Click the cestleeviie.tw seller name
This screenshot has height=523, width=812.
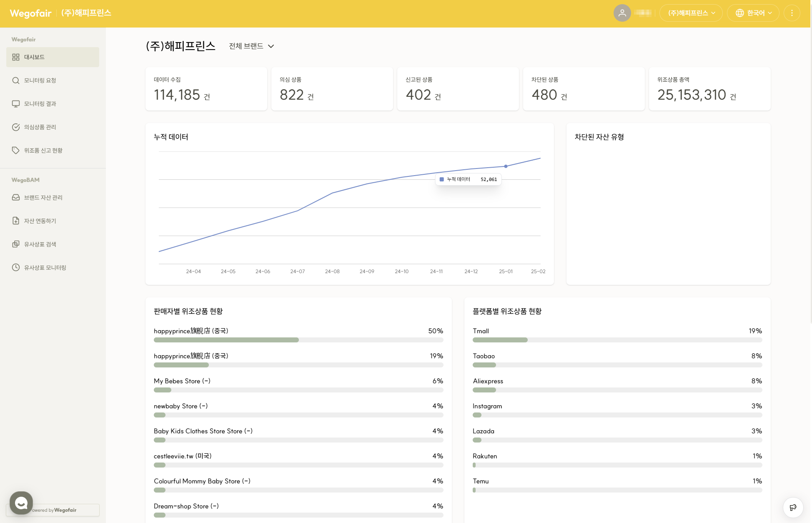click(x=183, y=456)
